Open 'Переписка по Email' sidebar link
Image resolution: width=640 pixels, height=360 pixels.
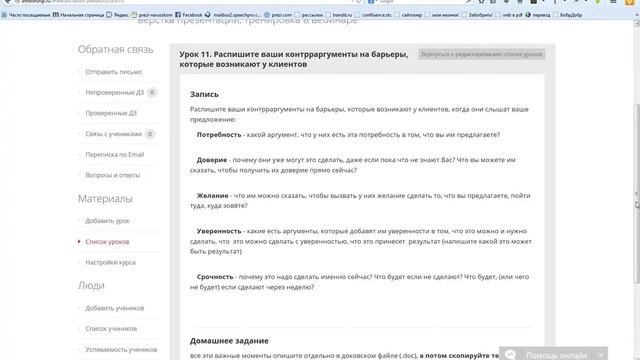click(x=115, y=155)
